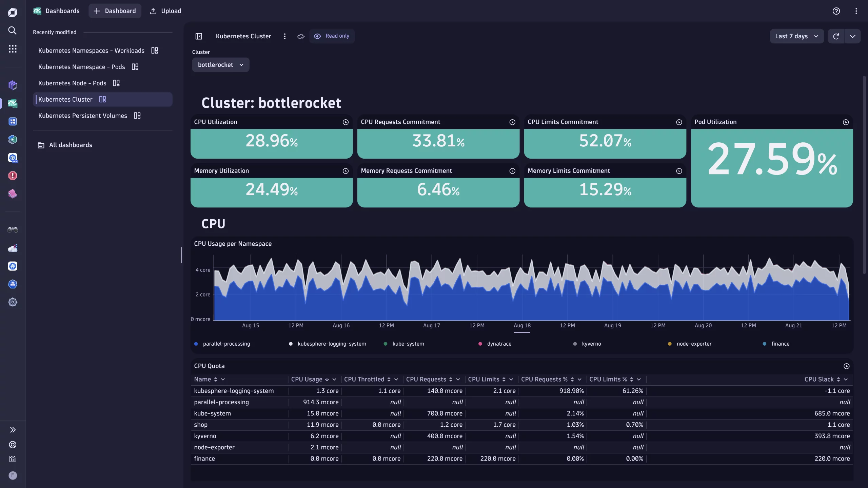Open the Last 7 days time range picker
Image resolution: width=868 pixels, height=488 pixels.
coord(796,36)
